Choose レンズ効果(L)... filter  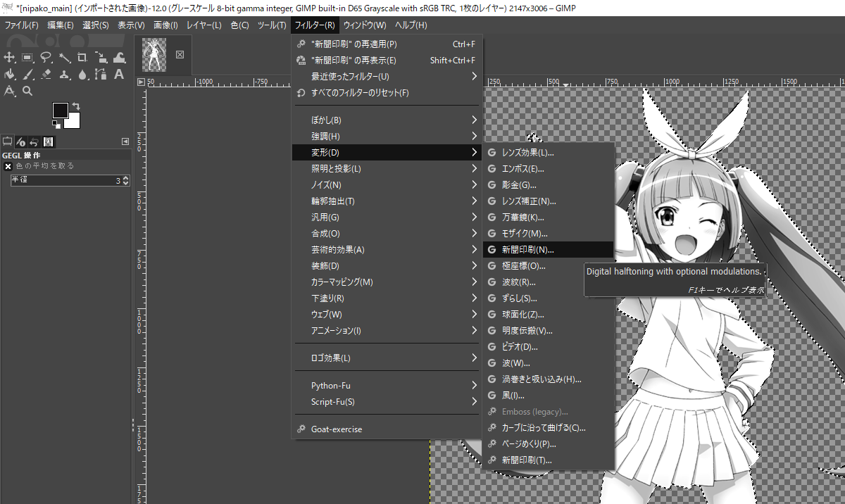[x=549, y=153]
